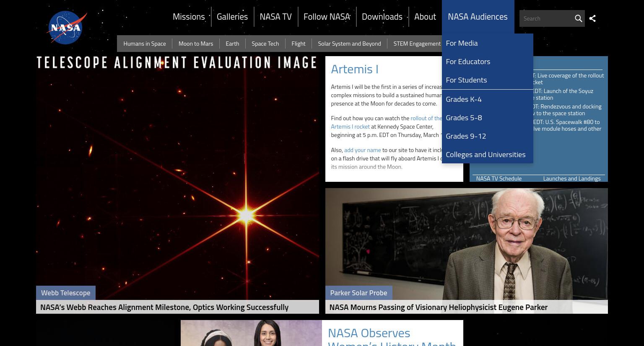Select Grades K-4 option
The width and height of the screenshot is (644, 346).
(x=487, y=99)
